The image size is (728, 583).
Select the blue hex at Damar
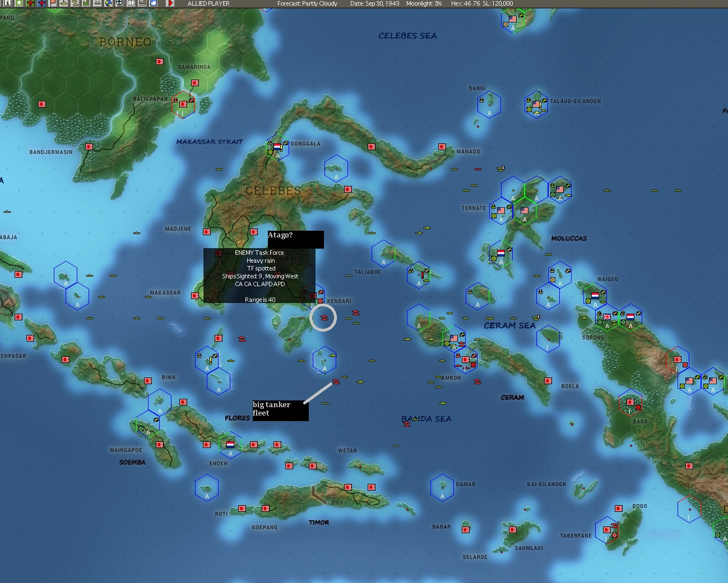click(442, 487)
